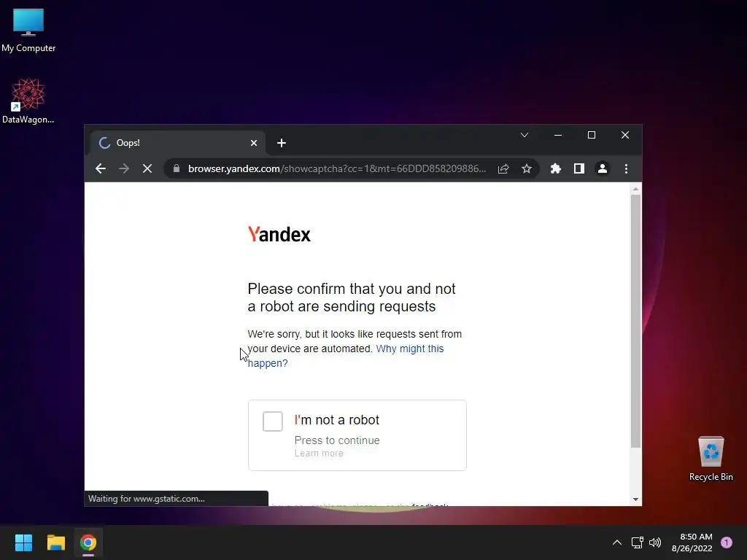Click the padlock site info icon

tap(177, 168)
